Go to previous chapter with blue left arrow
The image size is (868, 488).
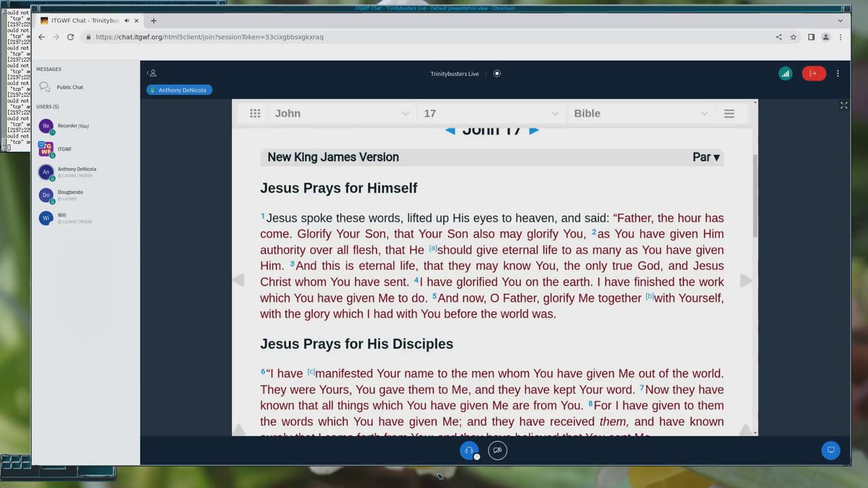[x=450, y=131]
